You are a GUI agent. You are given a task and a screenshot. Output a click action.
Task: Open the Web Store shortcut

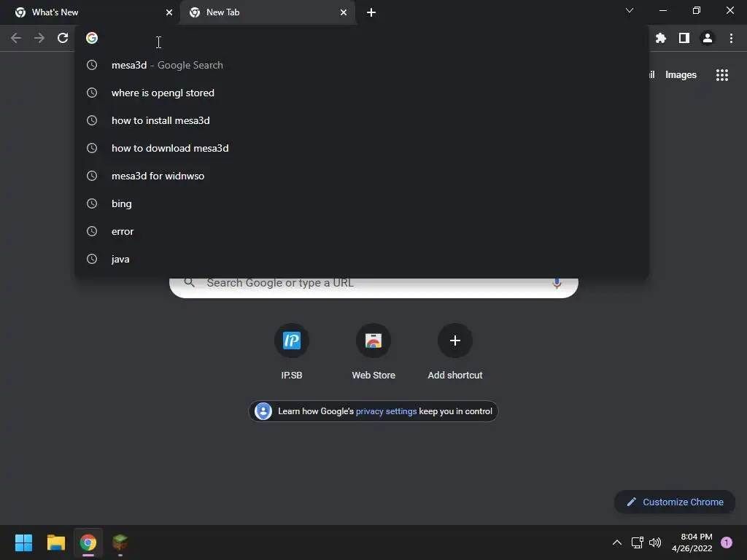click(373, 341)
